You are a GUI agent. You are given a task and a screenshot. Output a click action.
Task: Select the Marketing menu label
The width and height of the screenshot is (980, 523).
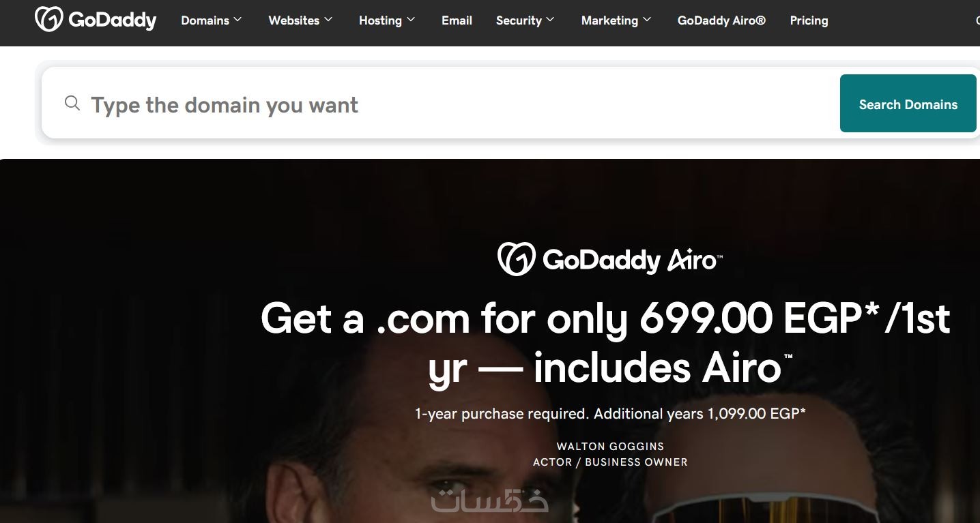click(609, 20)
